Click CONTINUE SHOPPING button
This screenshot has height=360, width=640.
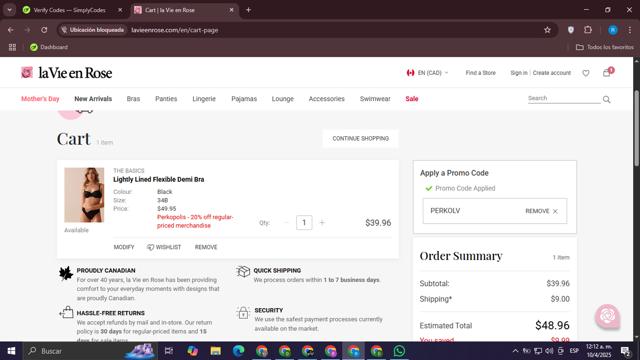[x=360, y=138]
